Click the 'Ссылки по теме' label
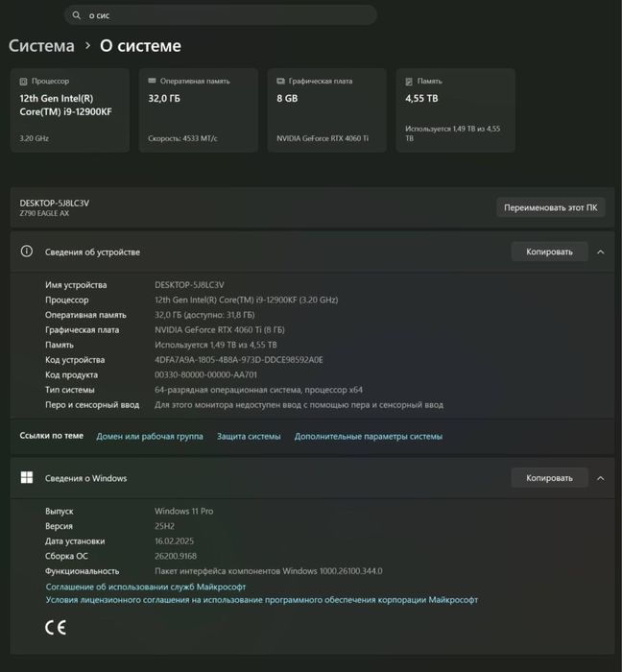The image size is (622, 672). pos(52,436)
